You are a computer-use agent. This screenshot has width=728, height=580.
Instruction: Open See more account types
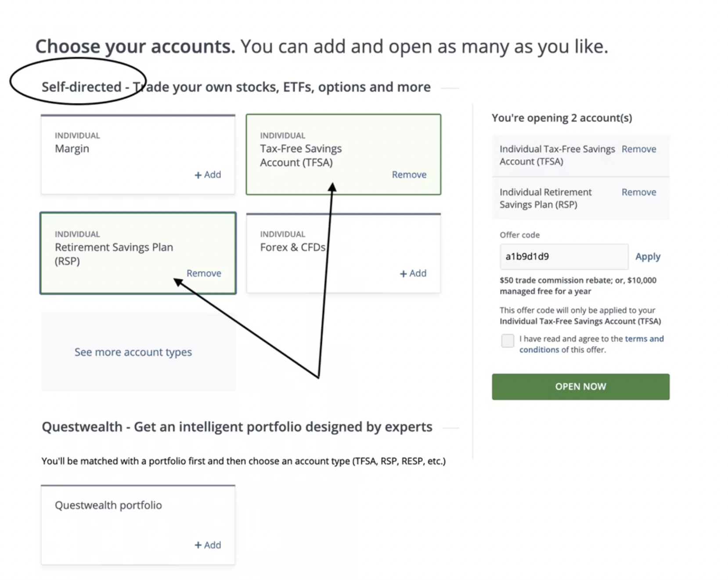(133, 352)
